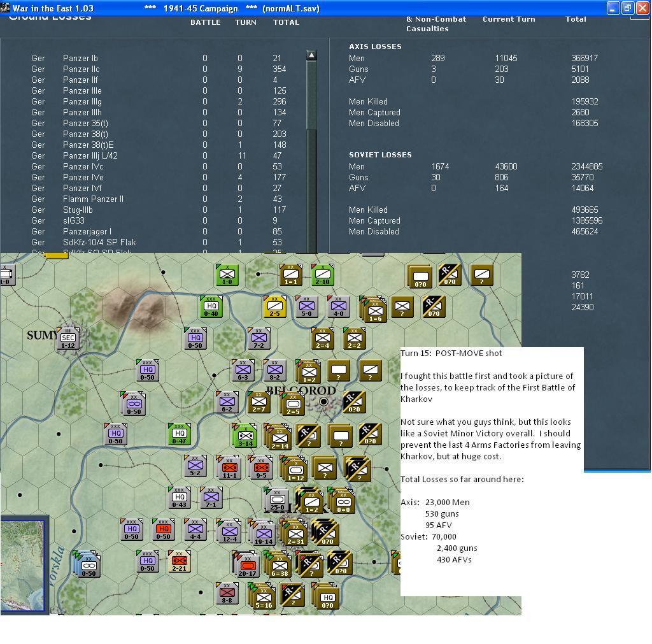Select the Soviet 2=31 stack at Kharkov
This screenshot has height=644, width=652.
(294, 533)
